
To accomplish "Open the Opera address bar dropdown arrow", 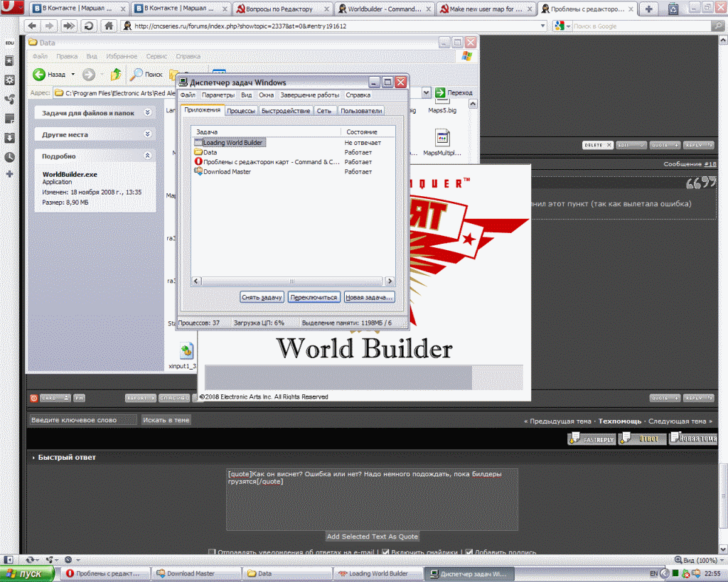I will [542, 26].
